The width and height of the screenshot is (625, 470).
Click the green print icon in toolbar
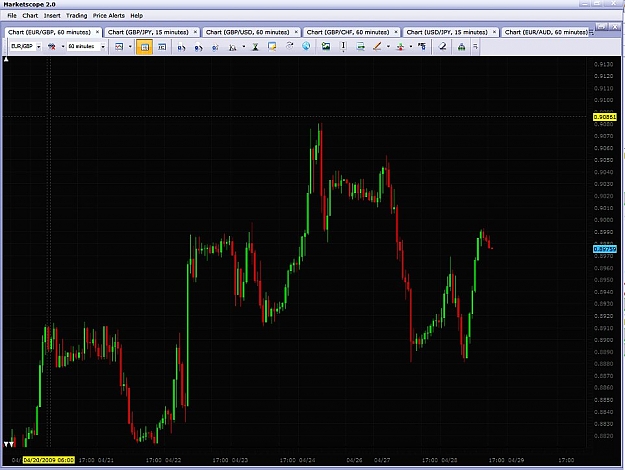pos(462,47)
